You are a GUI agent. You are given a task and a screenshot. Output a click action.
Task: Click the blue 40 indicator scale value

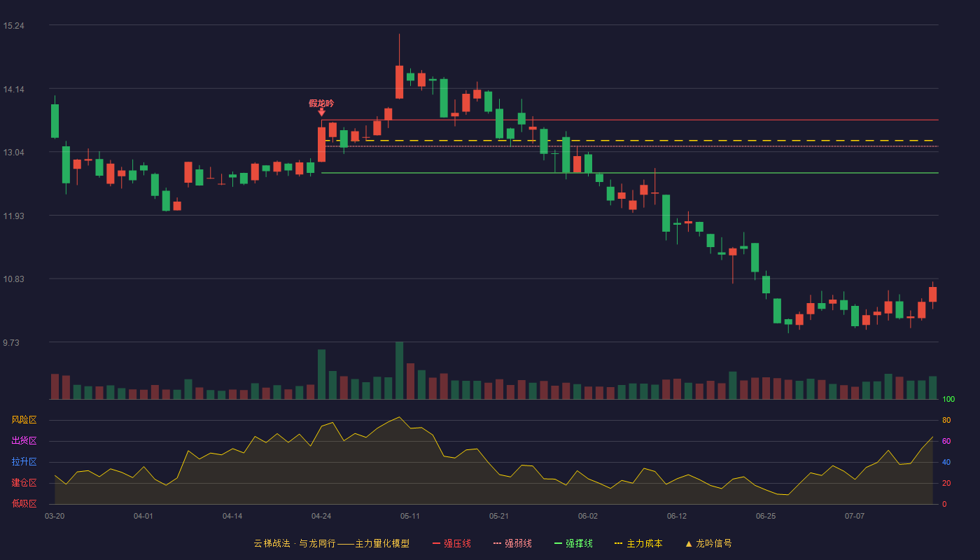point(946,463)
